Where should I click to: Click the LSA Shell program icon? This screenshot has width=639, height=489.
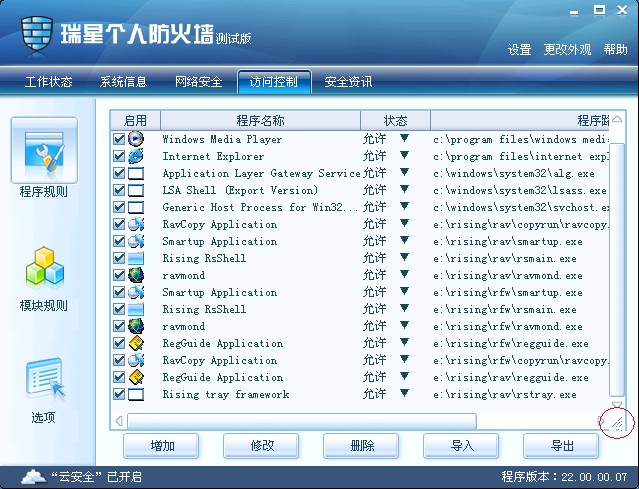click(136, 190)
